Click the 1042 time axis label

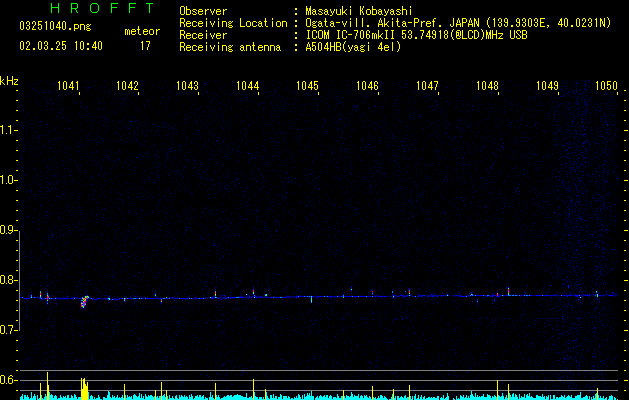click(x=127, y=85)
